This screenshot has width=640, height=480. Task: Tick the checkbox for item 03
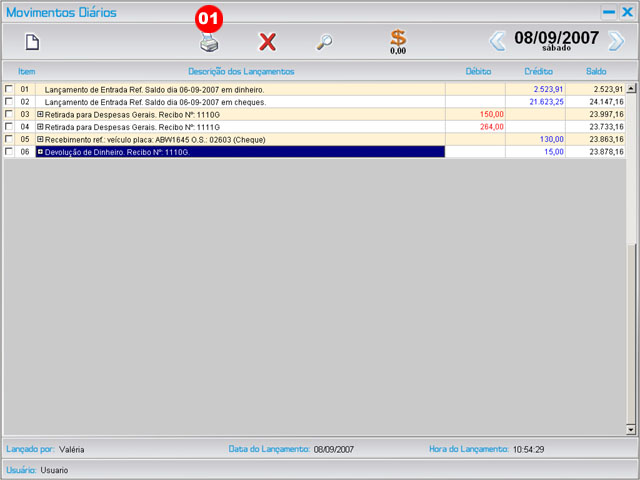point(9,114)
